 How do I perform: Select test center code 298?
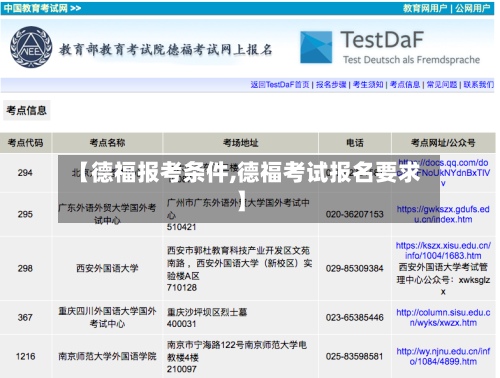pos(25,268)
